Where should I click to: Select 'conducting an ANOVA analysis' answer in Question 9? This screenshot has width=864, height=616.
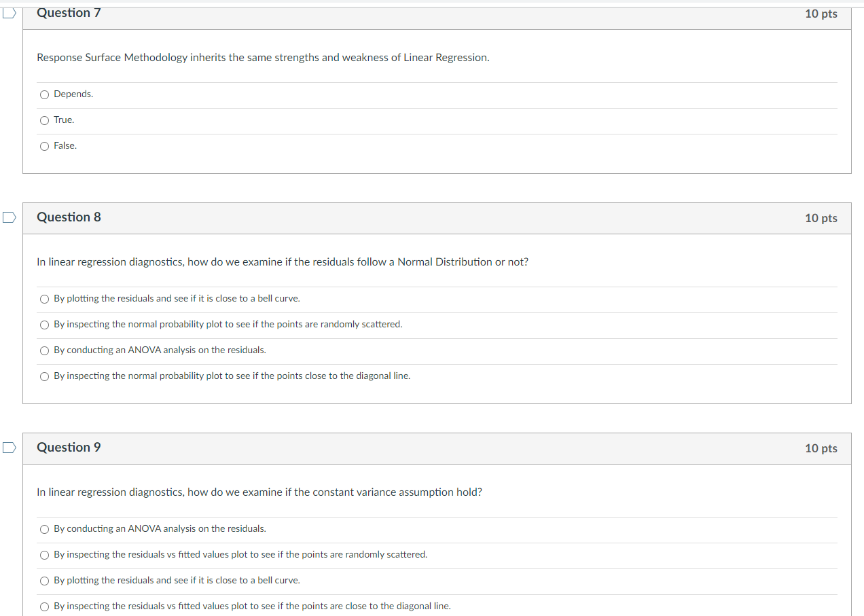pos(44,529)
